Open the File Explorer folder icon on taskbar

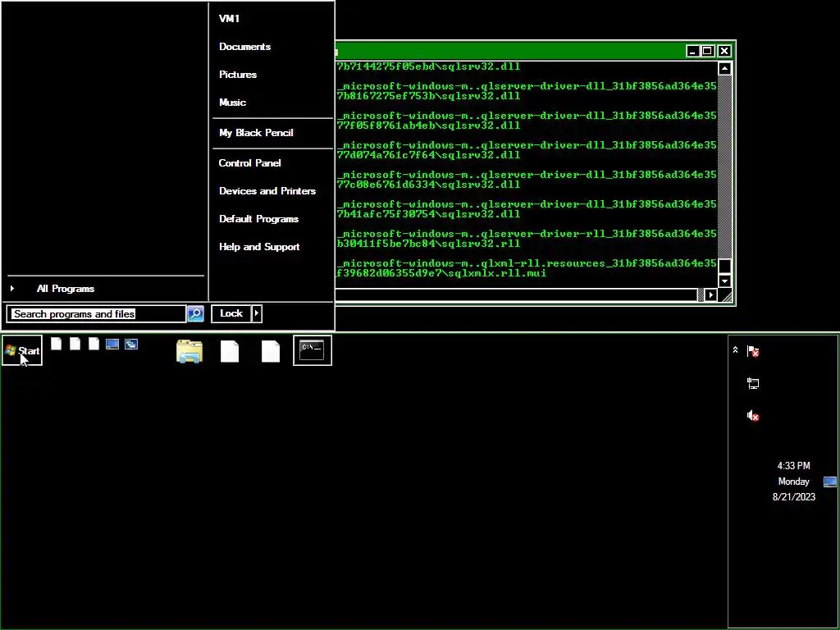pos(189,351)
